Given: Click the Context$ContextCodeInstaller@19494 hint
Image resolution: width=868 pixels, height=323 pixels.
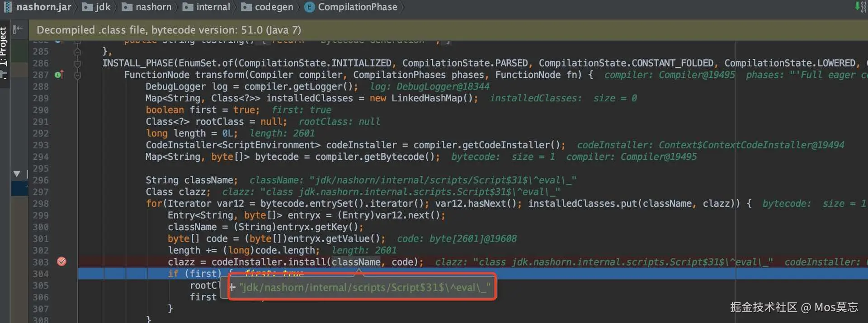Looking at the screenshot, I should 751,145.
